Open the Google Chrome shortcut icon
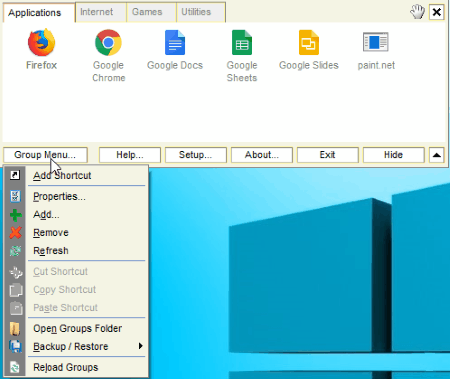450x379 pixels. click(108, 43)
